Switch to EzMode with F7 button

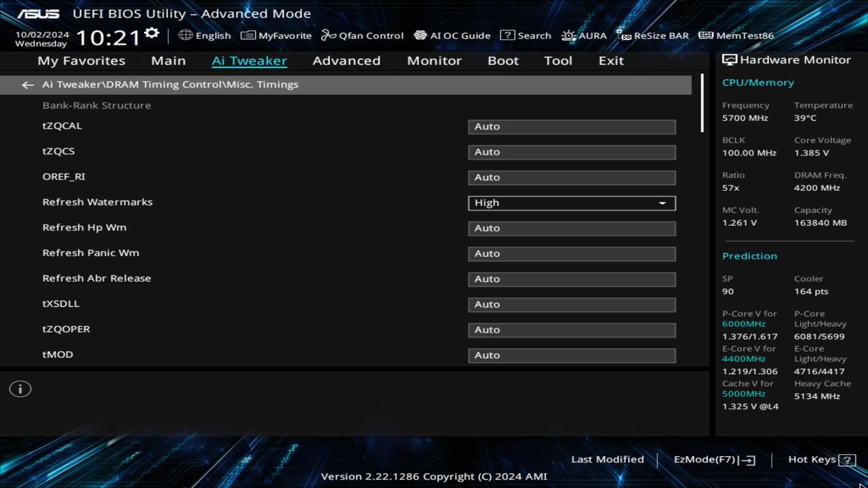click(713, 459)
